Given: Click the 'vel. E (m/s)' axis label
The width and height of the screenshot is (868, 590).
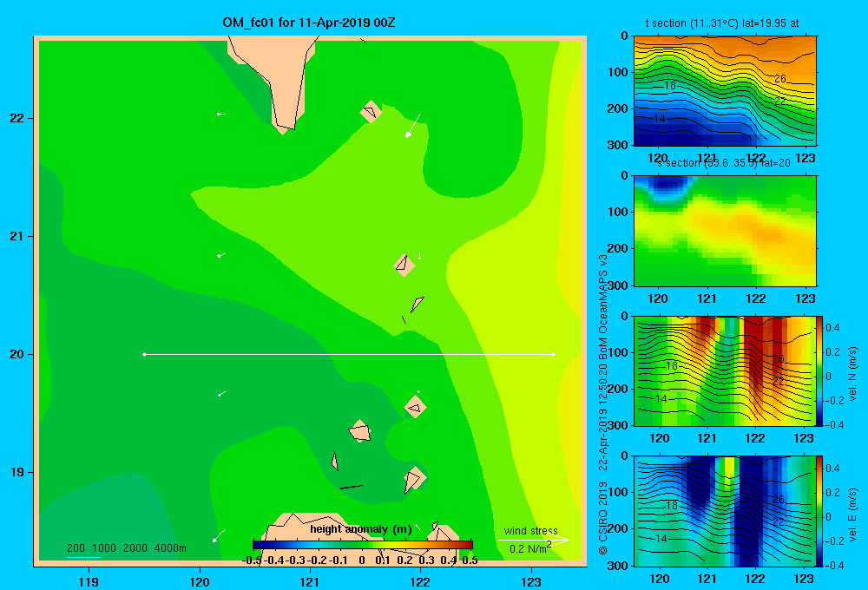Looking at the screenshot, I should (852, 514).
